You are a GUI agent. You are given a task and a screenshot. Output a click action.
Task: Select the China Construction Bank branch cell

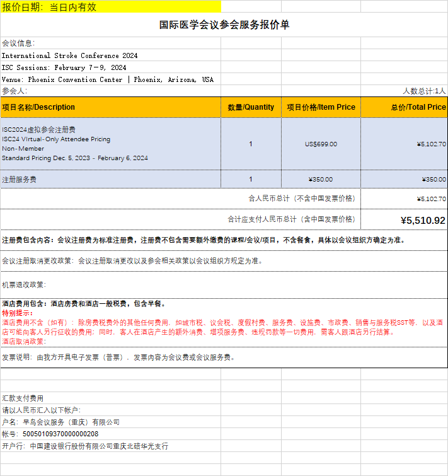tap(85, 446)
